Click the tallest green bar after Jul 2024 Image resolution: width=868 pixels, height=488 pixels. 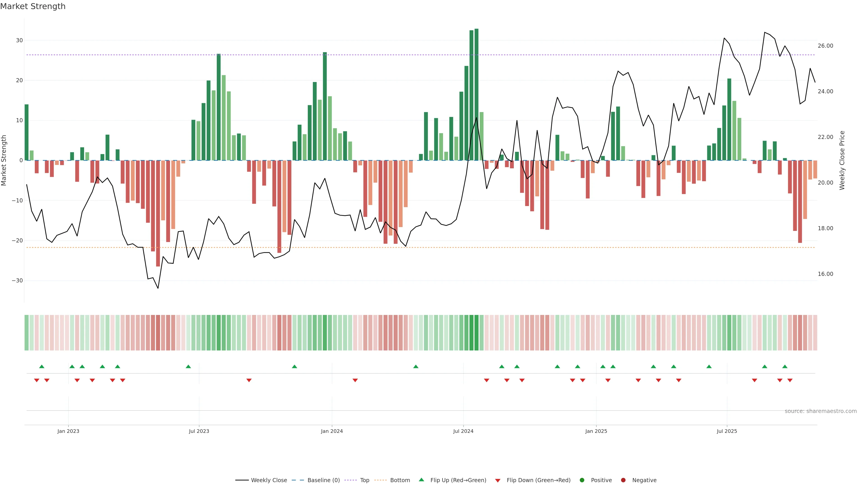click(x=476, y=94)
